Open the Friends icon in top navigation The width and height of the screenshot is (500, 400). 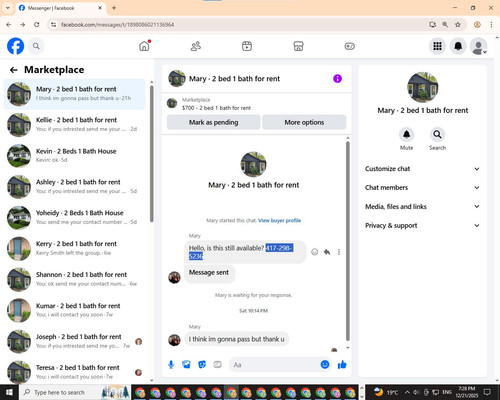coord(196,46)
